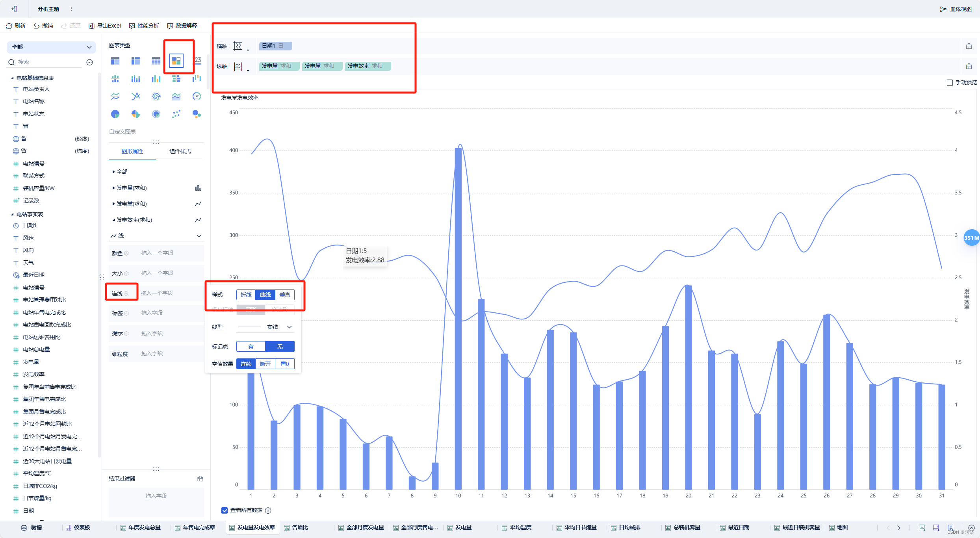This screenshot has width=980, height=538.
Task: Turn marker points off with 无
Action: point(280,347)
